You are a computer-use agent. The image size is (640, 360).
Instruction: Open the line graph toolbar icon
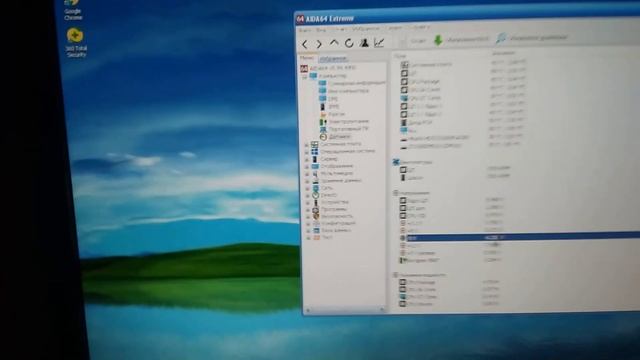(379, 42)
